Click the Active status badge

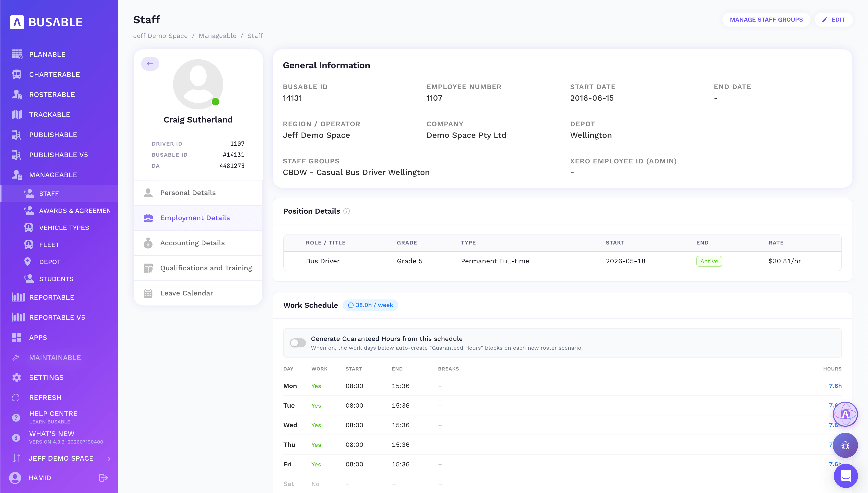tap(709, 261)
